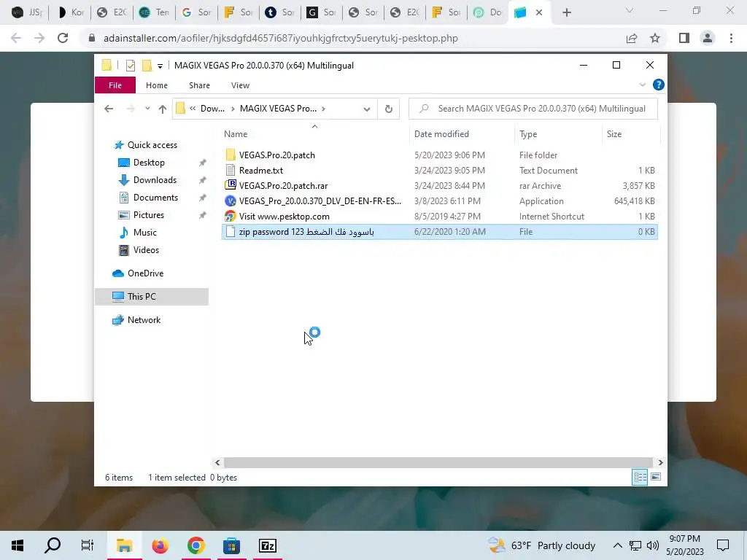The height and width of the screenshot is (560, 747).
Task: Open Network in navigation pane
Action: tap(144, 320)
